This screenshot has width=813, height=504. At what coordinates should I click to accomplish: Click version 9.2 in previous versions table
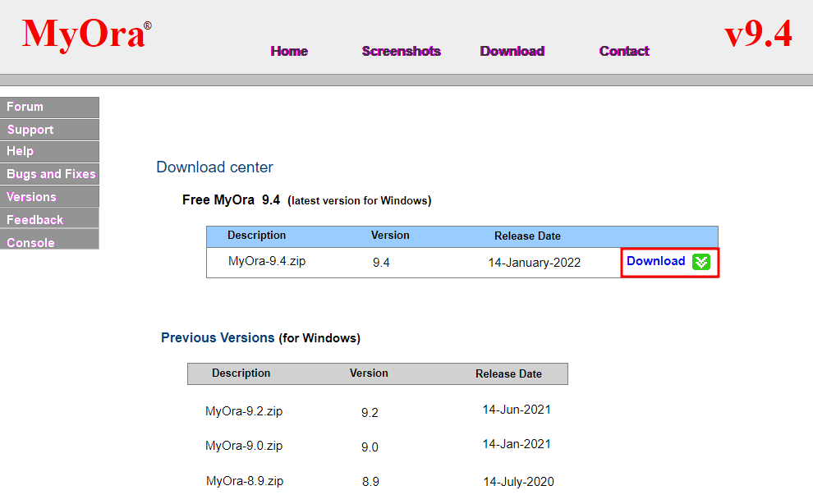pos(370,413)
